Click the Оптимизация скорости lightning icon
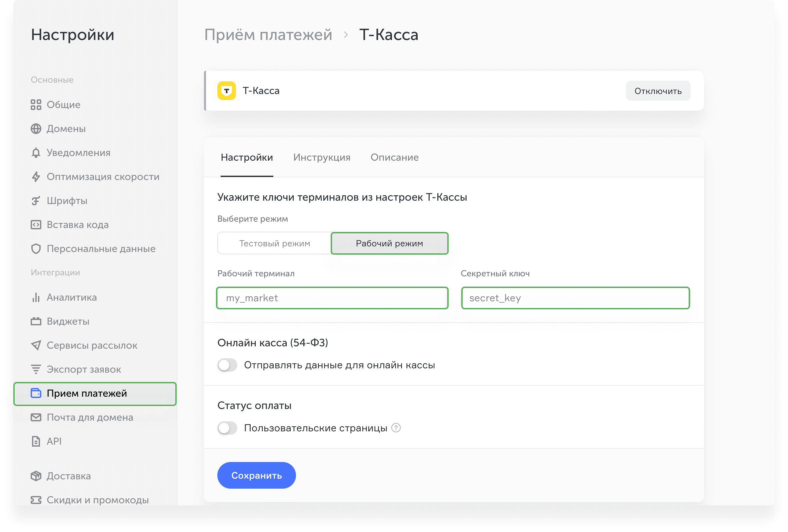788x532 pixels. (x=36, y=177)
